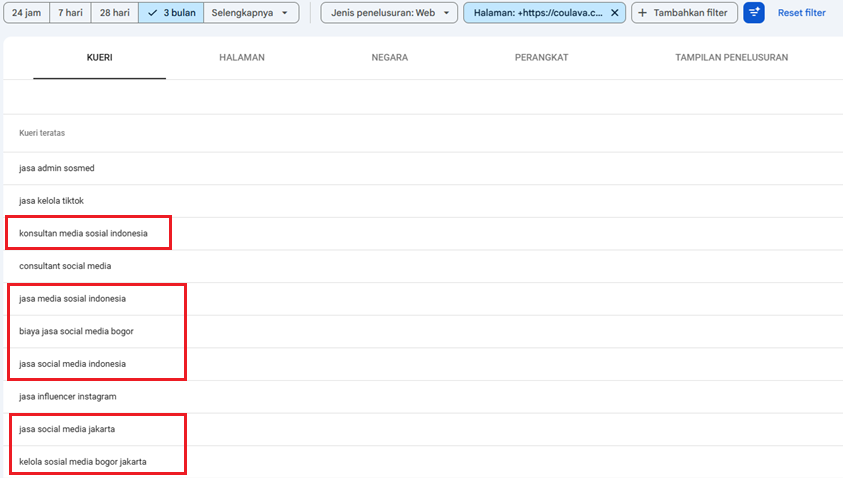Select the 3 bulan date range
Viewport: 843px width, 478px height.
171,12
